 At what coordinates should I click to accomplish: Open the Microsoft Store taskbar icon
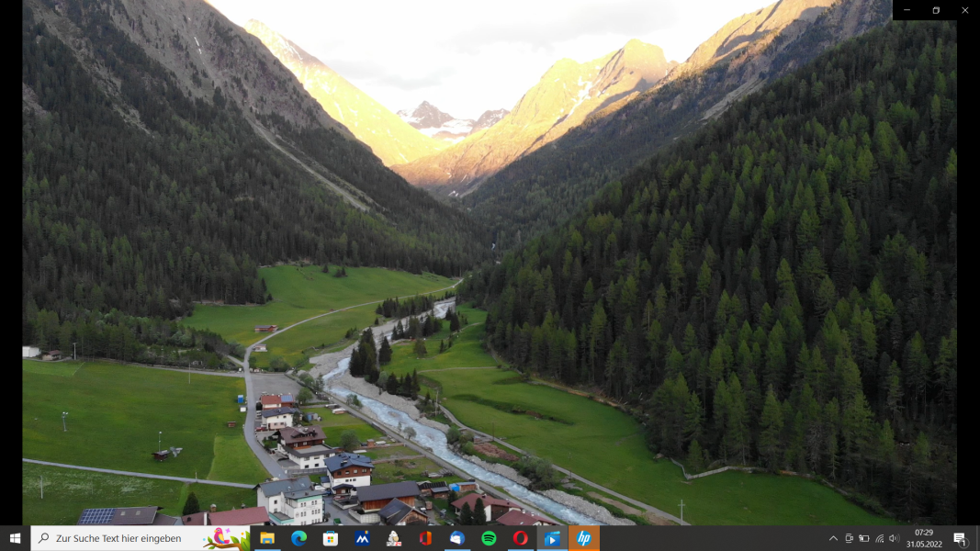coord(331,538)
